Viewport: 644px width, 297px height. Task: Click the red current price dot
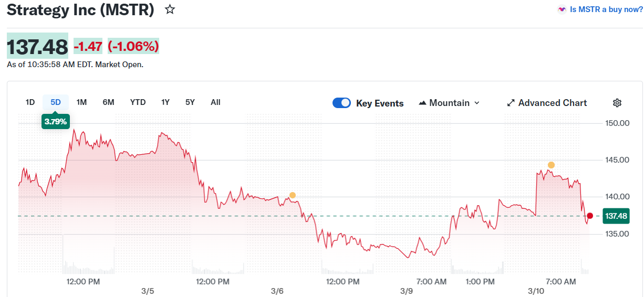[590, 216]
